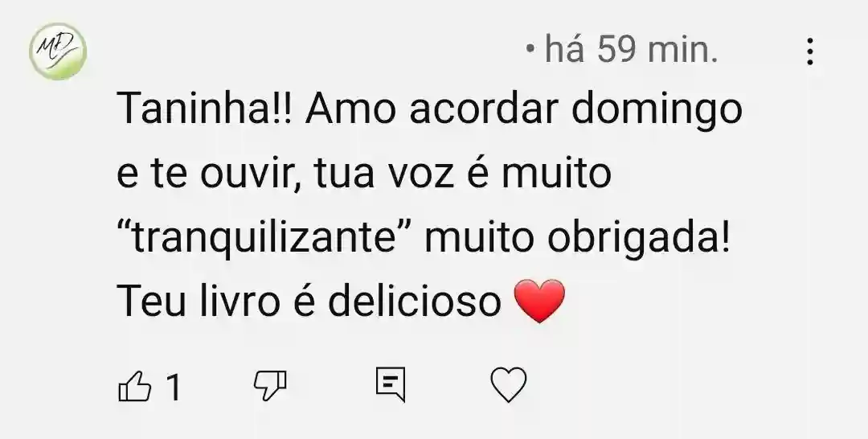Click the bullet dot before timestamp
Viewport: 868px width, 439px height.
531,50
